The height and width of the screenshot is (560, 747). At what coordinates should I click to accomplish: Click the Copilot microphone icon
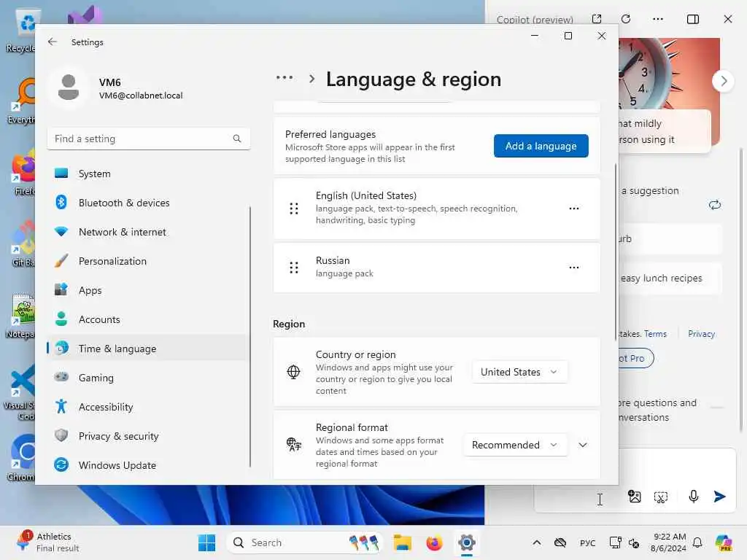click(694, 497)
